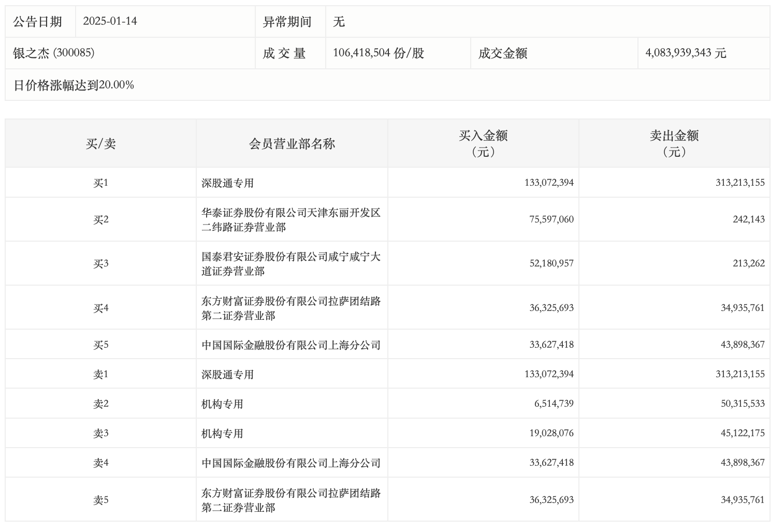This screenshot has height=532, width=784.
Task: Click 华泰证券 天津东丽开发区 branch name
Action: [x=291, y=220]
